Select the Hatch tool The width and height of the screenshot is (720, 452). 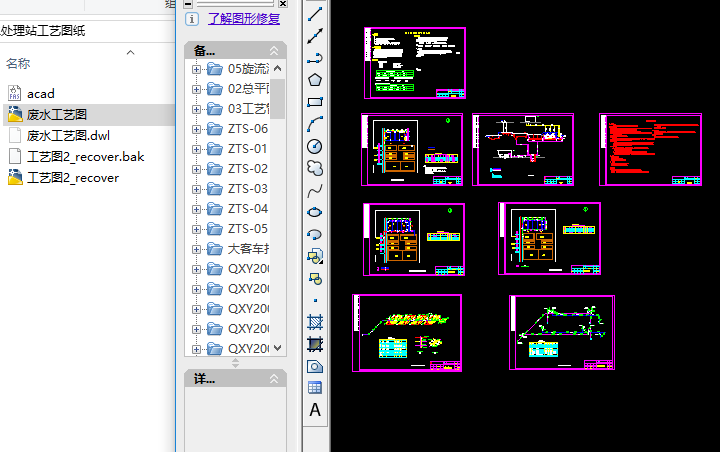[315, 322]
